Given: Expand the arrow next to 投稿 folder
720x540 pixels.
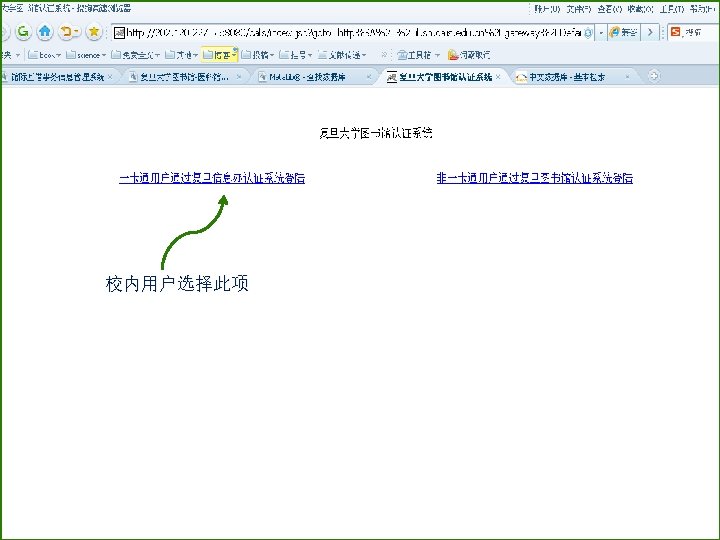Looking at the screenshot, I should 272,56.
